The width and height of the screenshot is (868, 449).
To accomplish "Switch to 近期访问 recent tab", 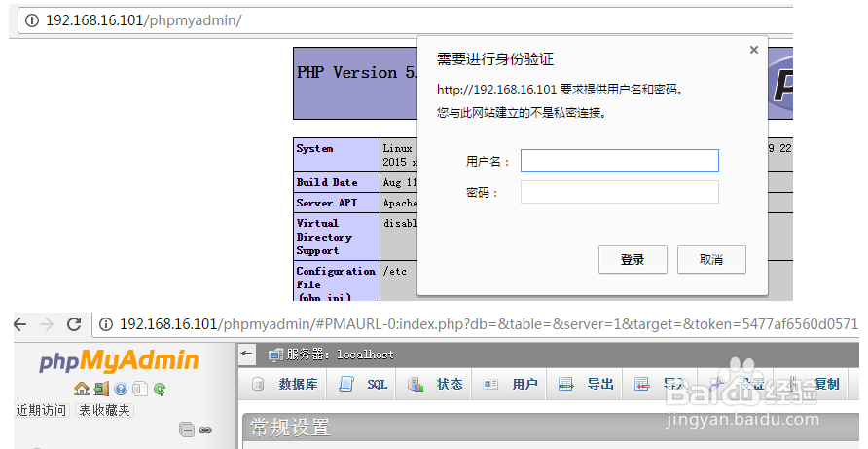I will 42,410.
